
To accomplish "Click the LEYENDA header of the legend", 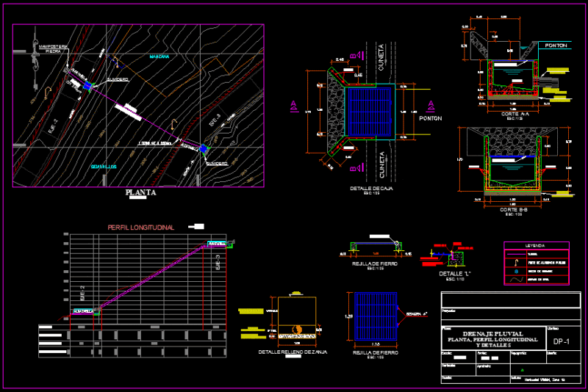I will (x=535, y=246).
